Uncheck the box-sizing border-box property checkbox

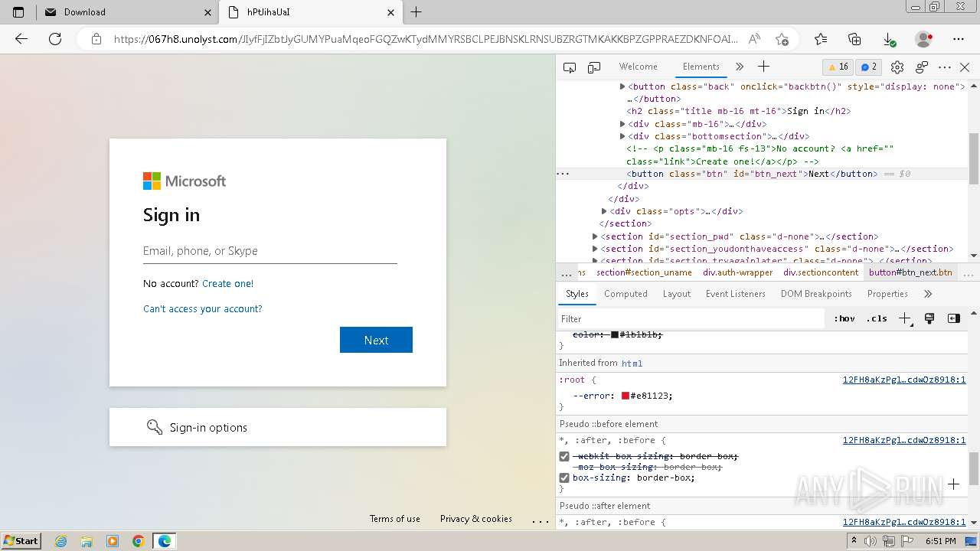pyautogui.click(x=564, y=478)
